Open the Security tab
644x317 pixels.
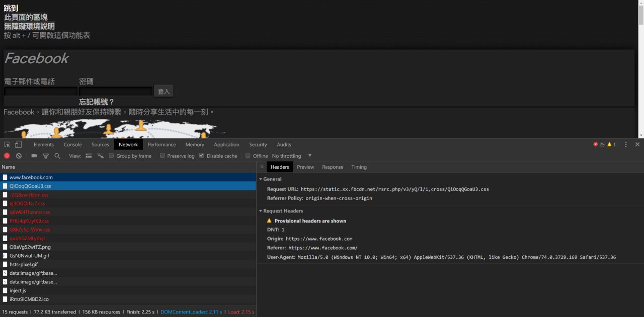[x=258, y=144]
